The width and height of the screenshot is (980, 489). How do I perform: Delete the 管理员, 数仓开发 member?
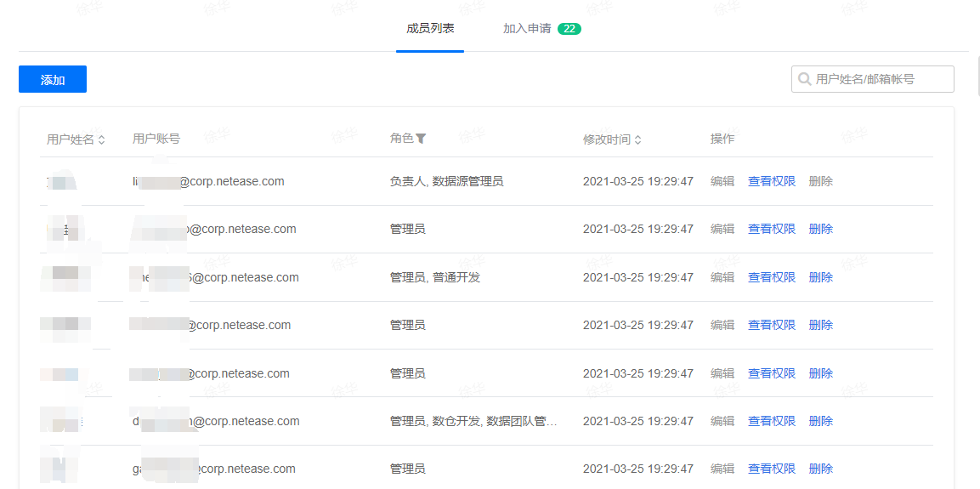click(821, 421)
